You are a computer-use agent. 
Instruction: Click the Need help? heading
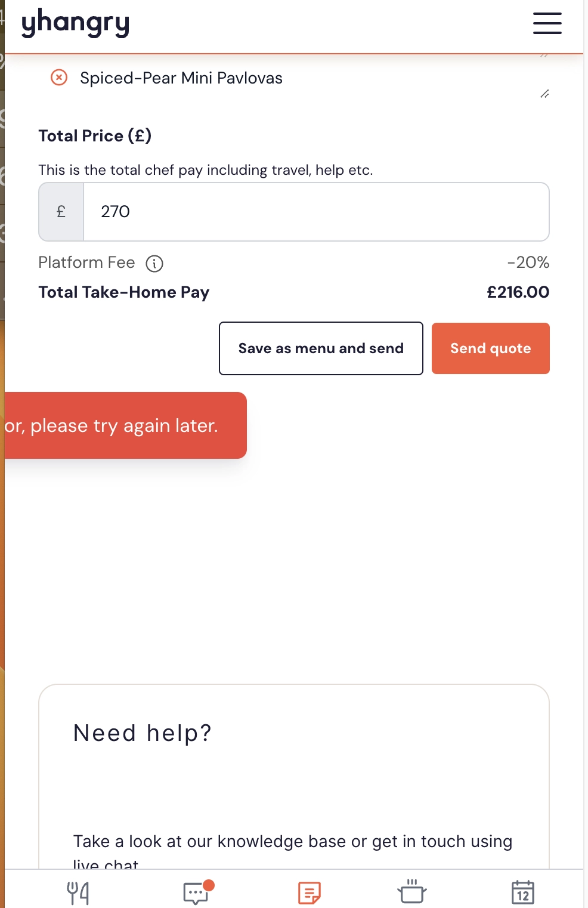(x=143, y=733)
